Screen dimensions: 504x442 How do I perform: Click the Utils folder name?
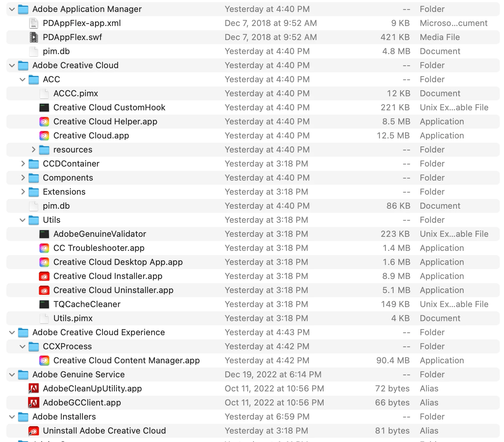tap(52, 220)
